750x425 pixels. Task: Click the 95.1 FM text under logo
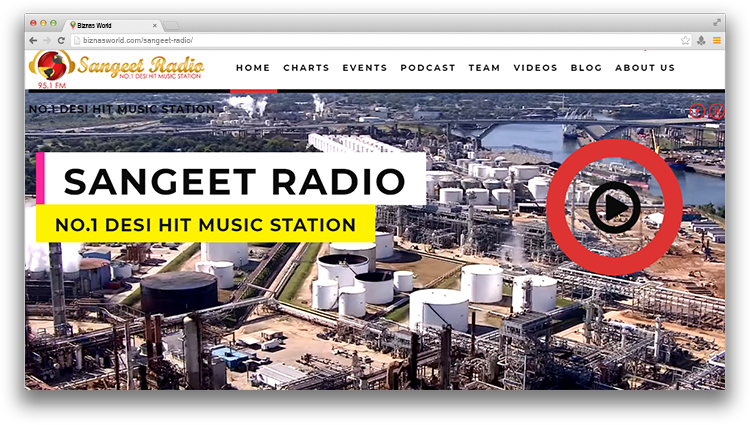52,85
